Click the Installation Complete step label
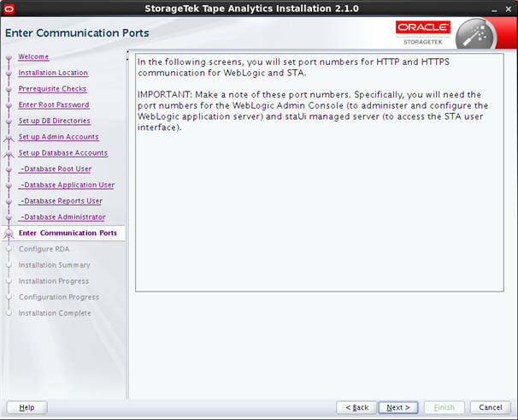518x420 pixels. (55, 313)
